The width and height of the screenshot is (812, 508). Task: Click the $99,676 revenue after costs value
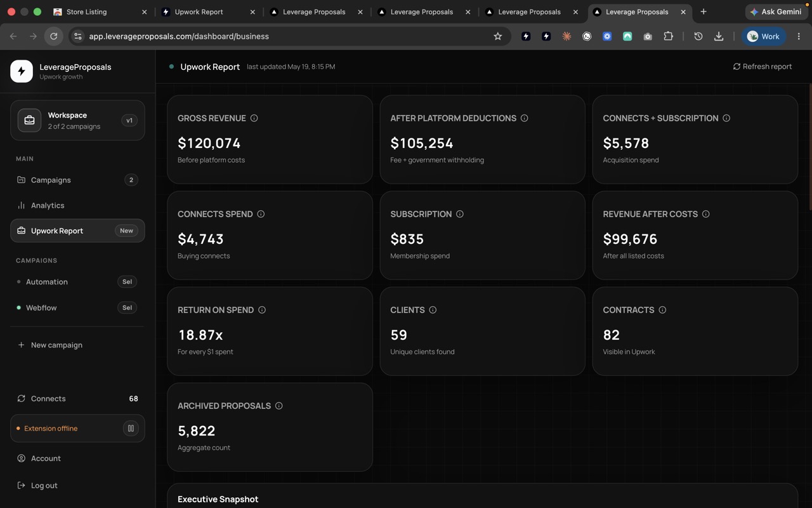[630, 239]
